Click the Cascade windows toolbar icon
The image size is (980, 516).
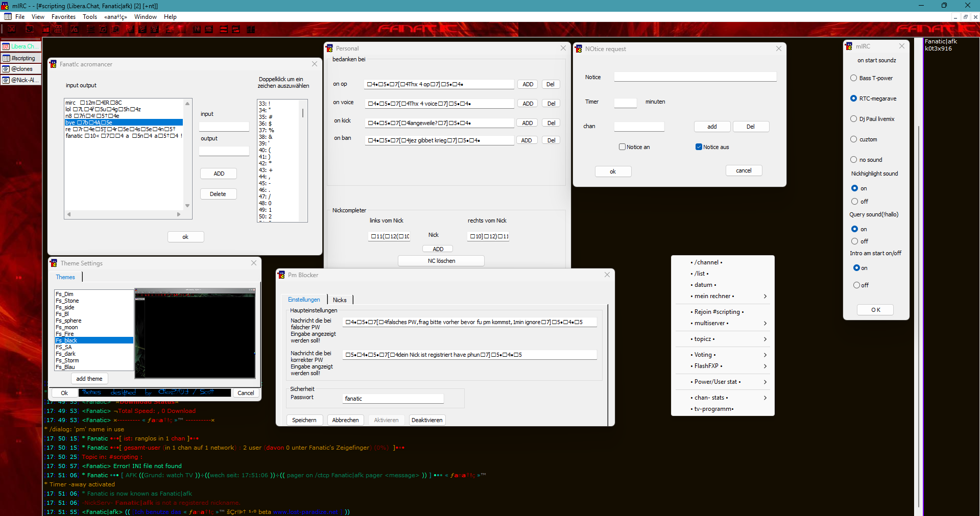coord(236,29)
